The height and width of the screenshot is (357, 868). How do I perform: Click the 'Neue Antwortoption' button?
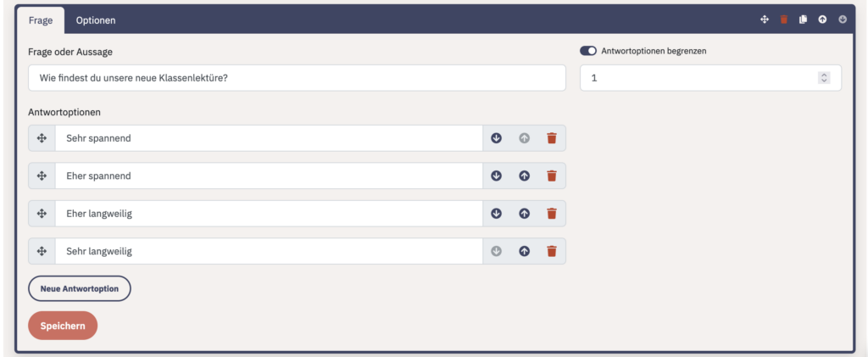click(x=80, y=288)
